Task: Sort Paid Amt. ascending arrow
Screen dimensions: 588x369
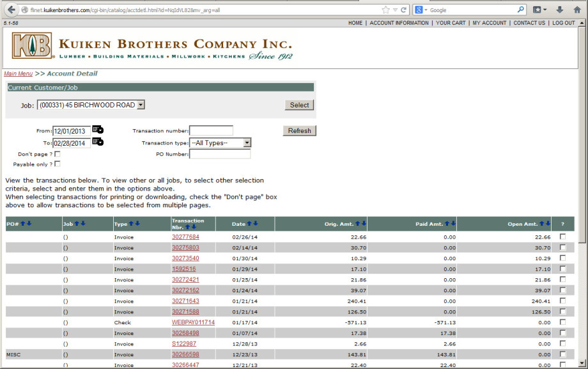Action: click(447, 223)
